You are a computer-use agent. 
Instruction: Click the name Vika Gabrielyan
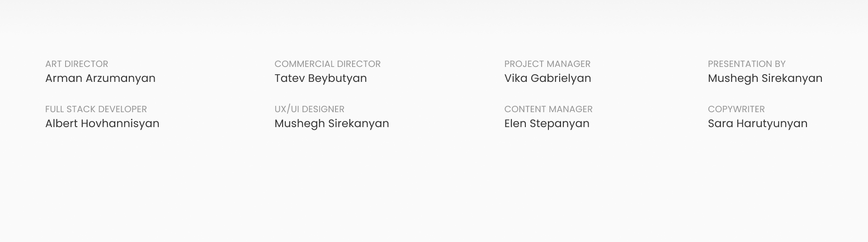(548, 78)
